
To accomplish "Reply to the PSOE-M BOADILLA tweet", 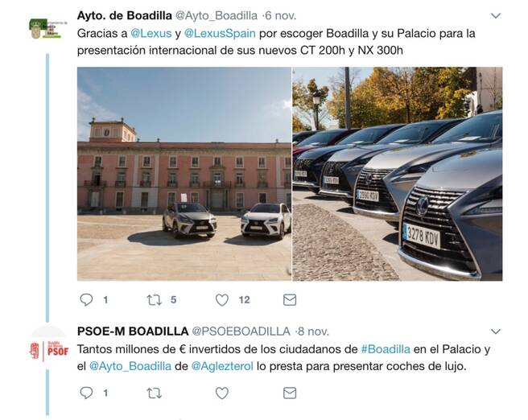I will coord(86,393).
